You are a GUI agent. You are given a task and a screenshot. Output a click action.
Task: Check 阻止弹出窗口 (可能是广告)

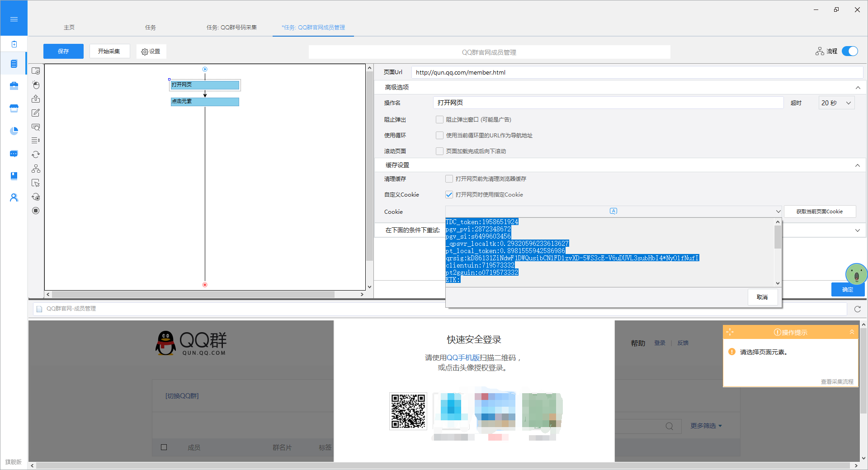pos(439,120)
